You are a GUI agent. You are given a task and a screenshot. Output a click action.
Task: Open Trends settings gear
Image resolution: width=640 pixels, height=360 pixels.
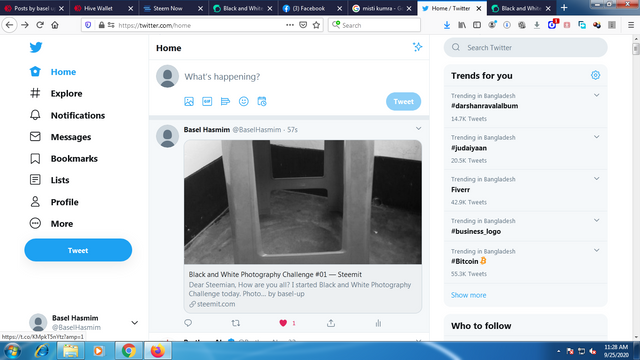596,75
